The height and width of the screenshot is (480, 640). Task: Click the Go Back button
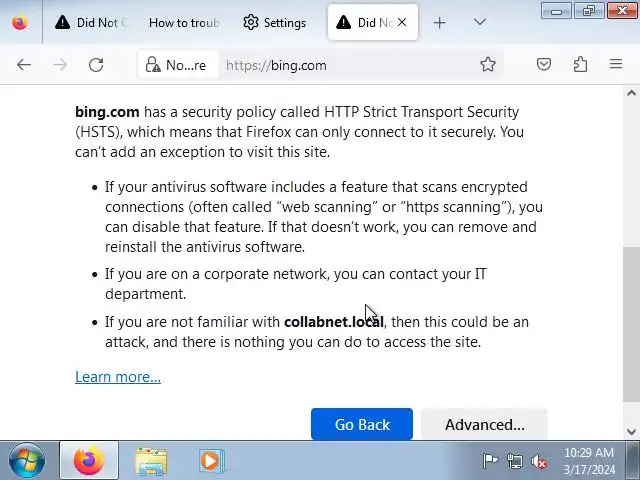tap(362, 425)
